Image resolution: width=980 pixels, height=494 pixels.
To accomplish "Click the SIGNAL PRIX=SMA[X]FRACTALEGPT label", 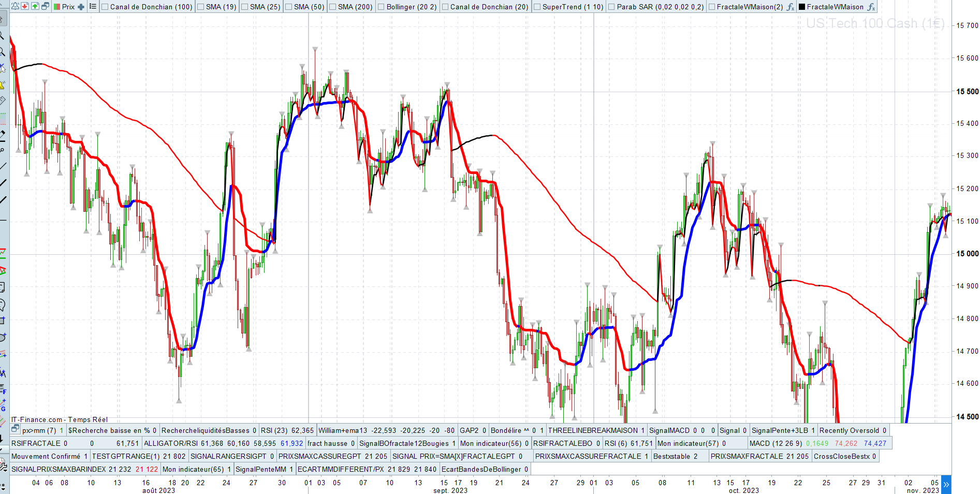I will coord(454,456).
